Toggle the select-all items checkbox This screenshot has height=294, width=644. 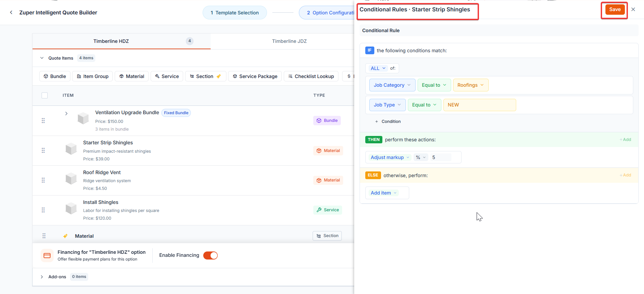click(45, 95)
